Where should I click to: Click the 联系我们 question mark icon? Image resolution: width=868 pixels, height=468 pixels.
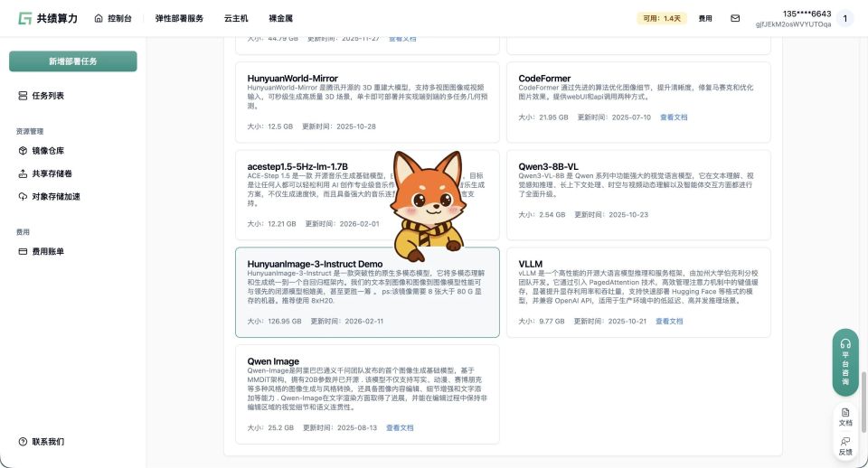pos(23,442)
